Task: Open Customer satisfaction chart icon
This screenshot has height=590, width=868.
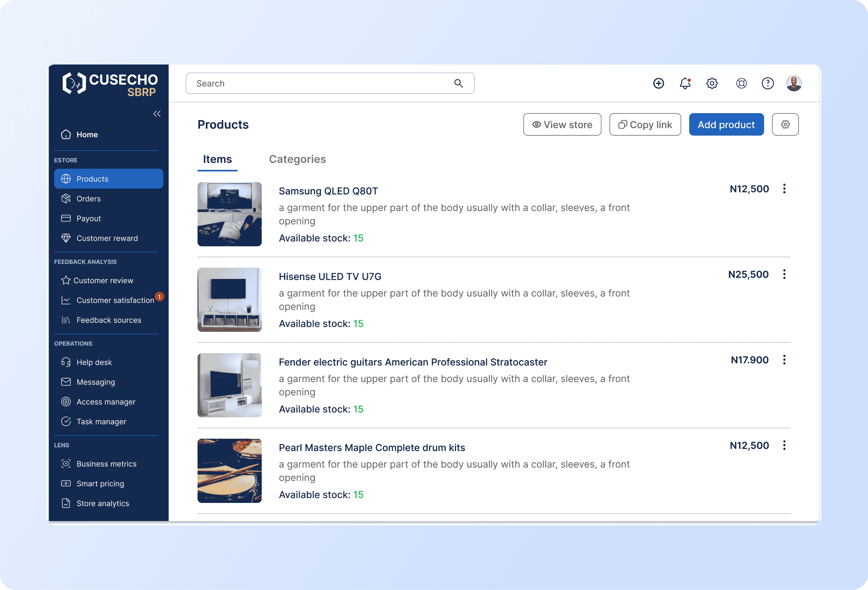Action: coord(66,300)
